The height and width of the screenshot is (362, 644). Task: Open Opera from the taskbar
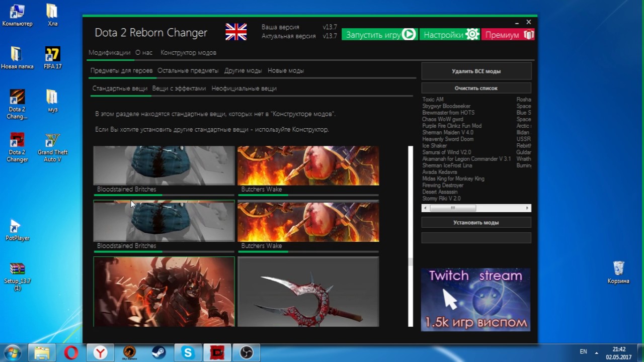coord(71,352)
